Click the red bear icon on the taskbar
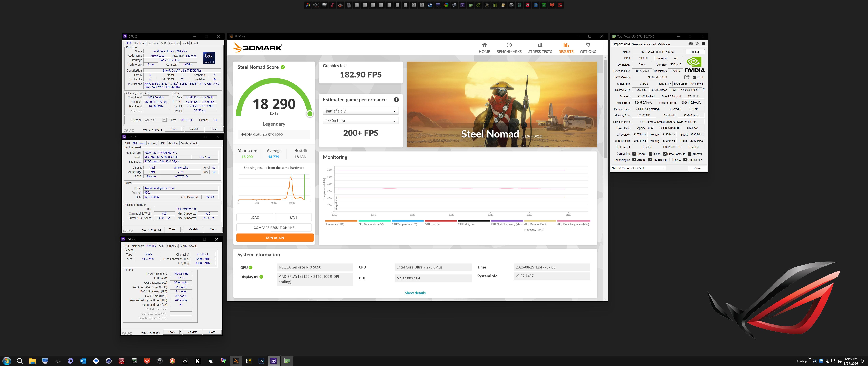The width and height of the screenshot is (868, 366). tap(147, 361)
